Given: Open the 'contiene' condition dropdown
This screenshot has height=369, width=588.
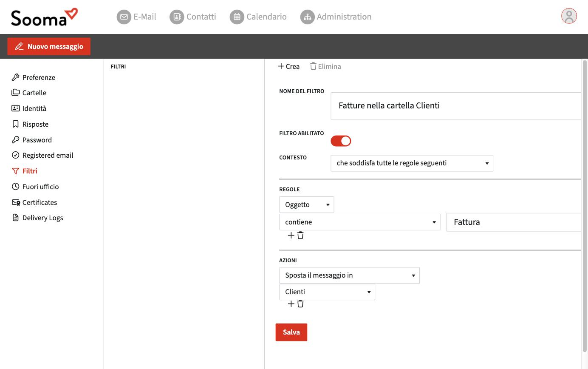Looking at the screenshot, I should [x=359, y=222].
